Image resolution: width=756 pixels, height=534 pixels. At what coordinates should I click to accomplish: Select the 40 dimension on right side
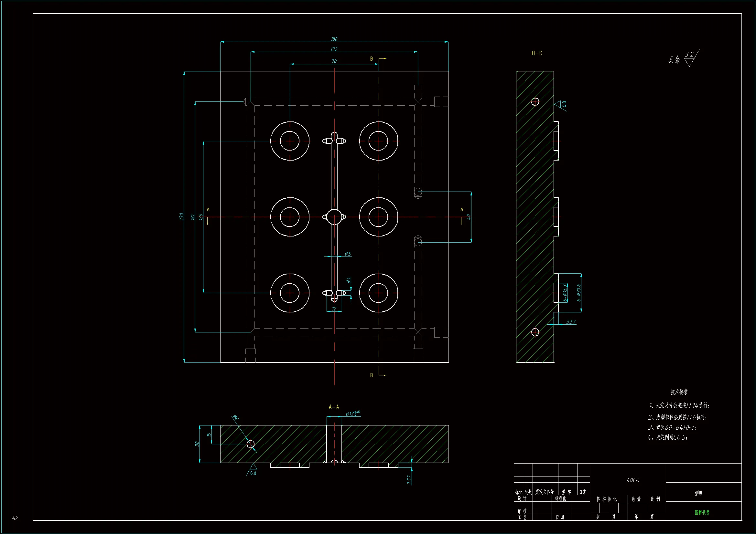tap(469, 217)
